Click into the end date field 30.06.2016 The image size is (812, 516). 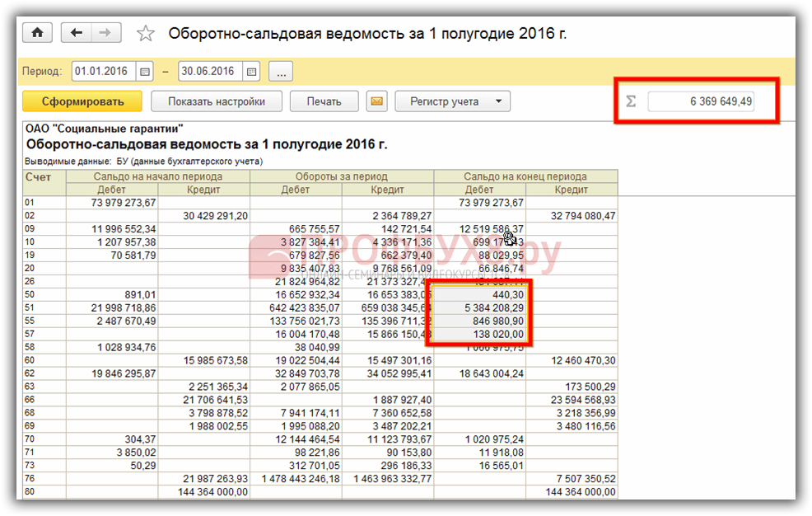tap(208, 72)
